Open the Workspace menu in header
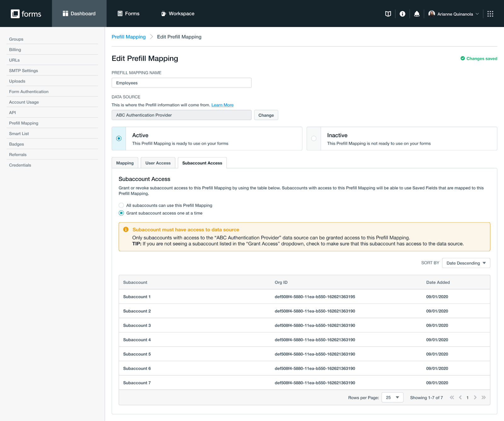The image size is (504, 421). click(x=178, y=14)
